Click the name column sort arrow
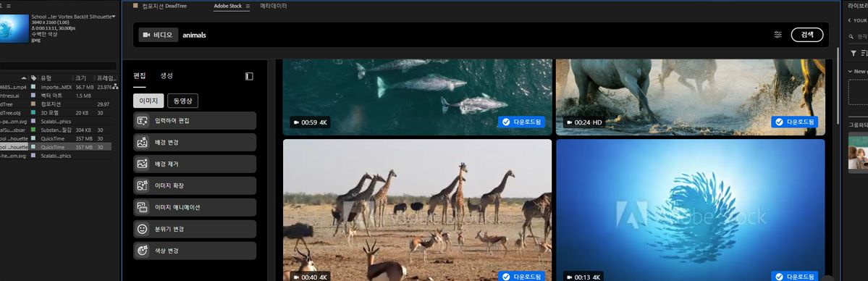This screenshot has width=868, height=281. pos(24,78)
